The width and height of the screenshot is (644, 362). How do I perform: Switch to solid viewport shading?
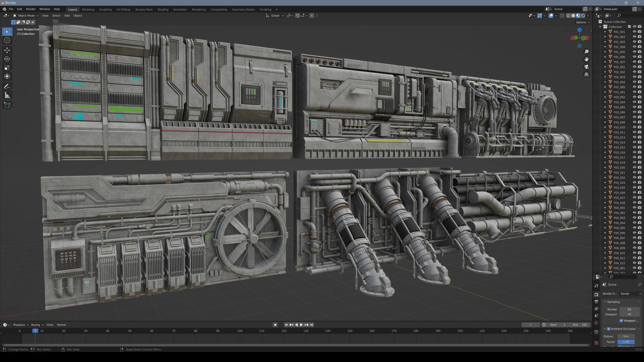pyautogui.click(x=573, y=16)
